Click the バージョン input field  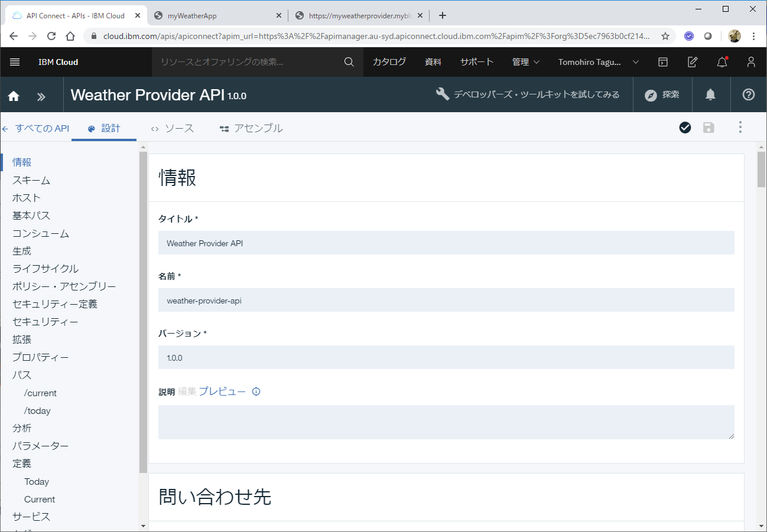(x=446, y=357)
